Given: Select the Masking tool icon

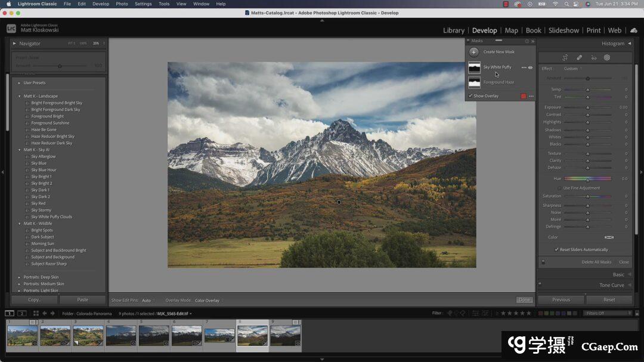Looking at the screenshot, I should 607,58.
